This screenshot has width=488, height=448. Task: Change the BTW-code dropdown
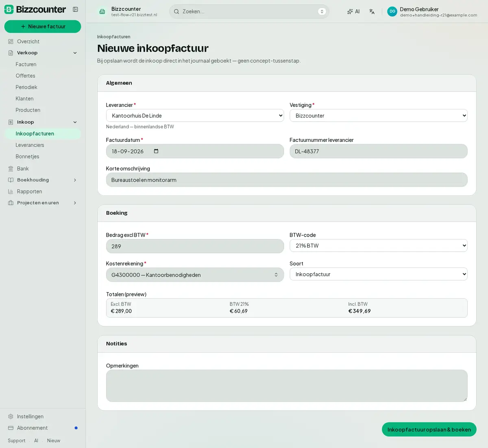(378, 246)
